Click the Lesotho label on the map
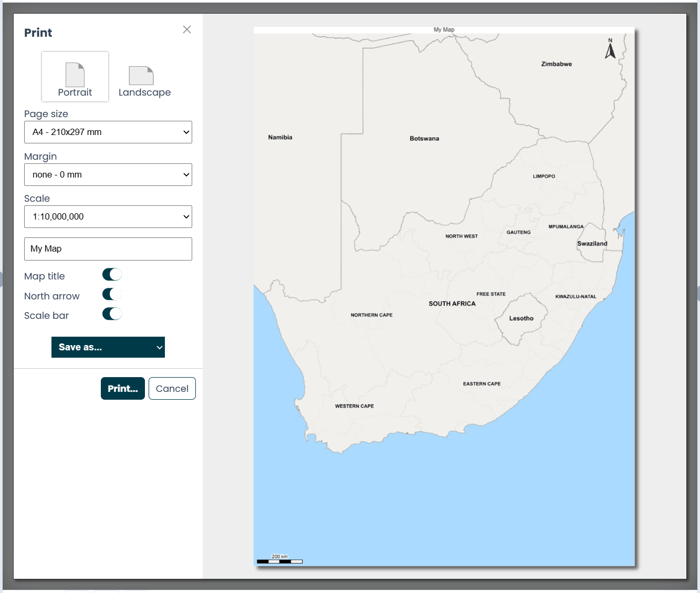Image resolution: width=700 pixels, height=593 pixels. [x=521, y=318]
